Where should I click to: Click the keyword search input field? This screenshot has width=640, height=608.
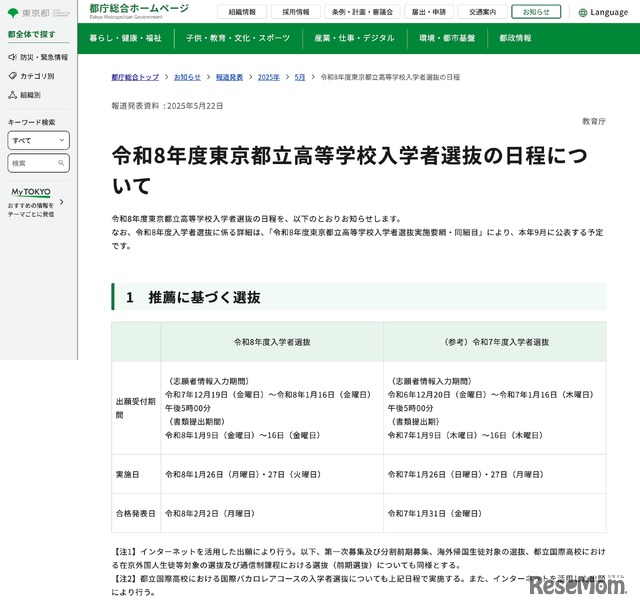(x=38, y=163)
